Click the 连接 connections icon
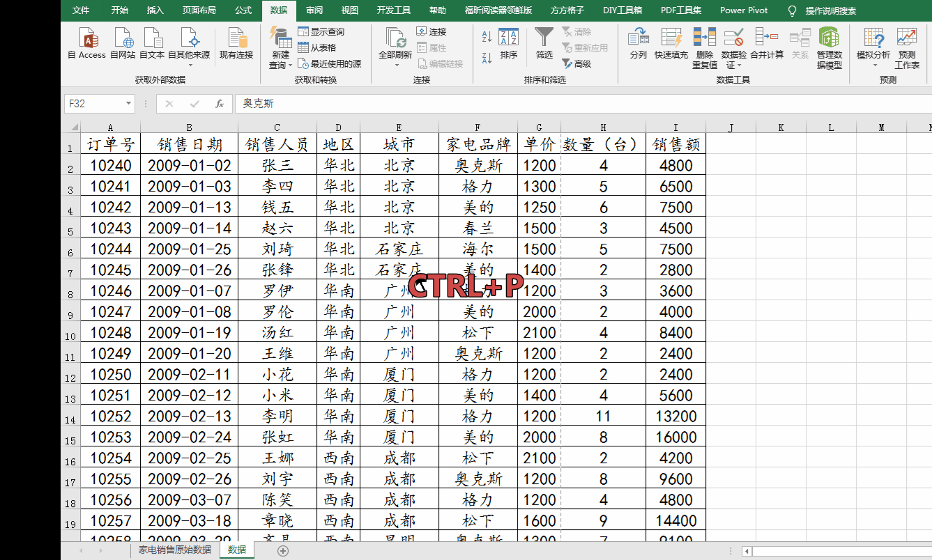Viewport: 932px width, 560px height. tap(431, 32)
